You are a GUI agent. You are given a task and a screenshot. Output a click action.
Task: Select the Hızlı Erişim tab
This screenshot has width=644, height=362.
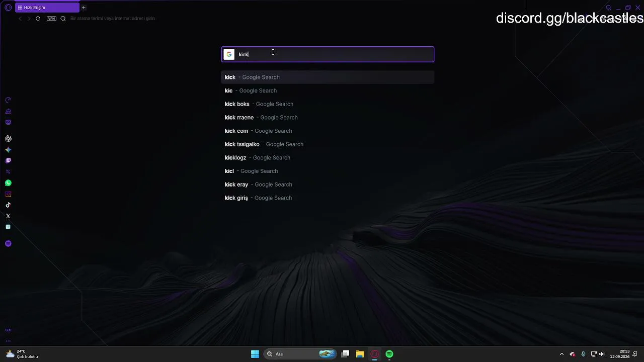click(47, 8)
